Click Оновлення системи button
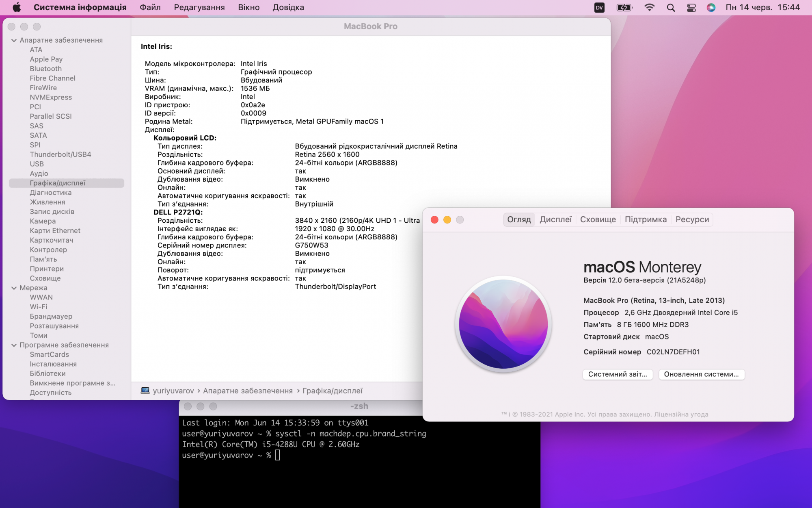This screenshot has width=812, height=508. [x=701, y=374]
